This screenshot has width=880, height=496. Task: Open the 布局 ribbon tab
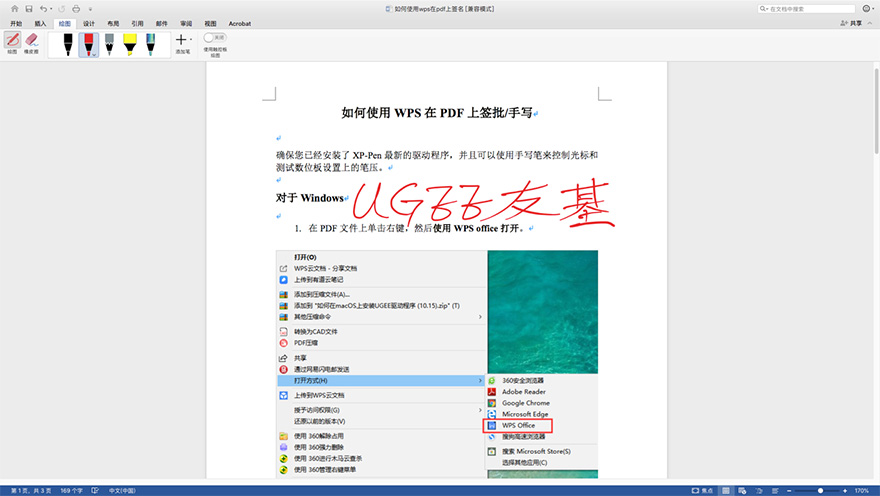click(x=113, y=24)
